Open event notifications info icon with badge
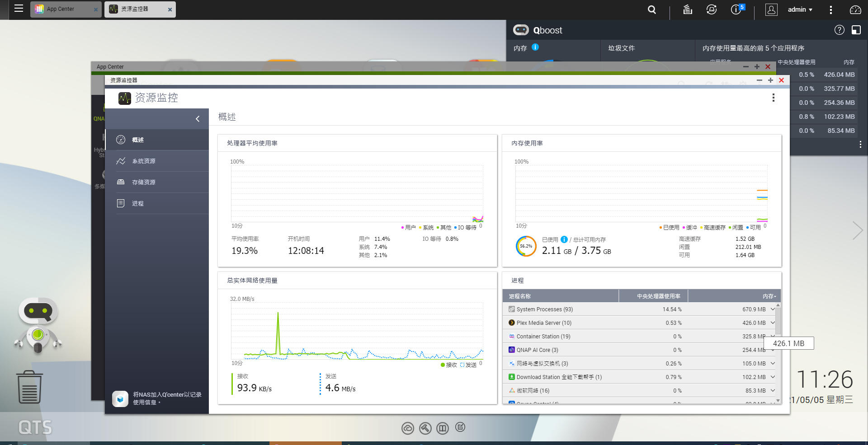 pyautogui.click(x=736, y=9)
